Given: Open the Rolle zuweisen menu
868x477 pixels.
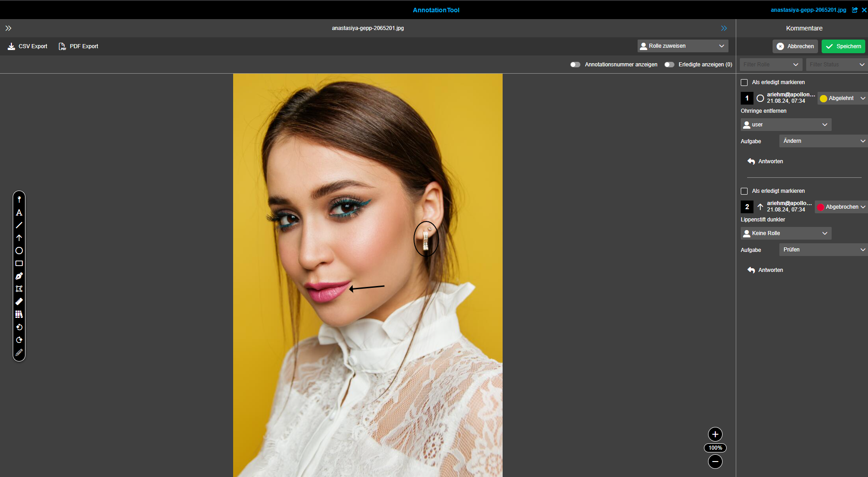Looking at the screenshot, I should tap(682, 45).
